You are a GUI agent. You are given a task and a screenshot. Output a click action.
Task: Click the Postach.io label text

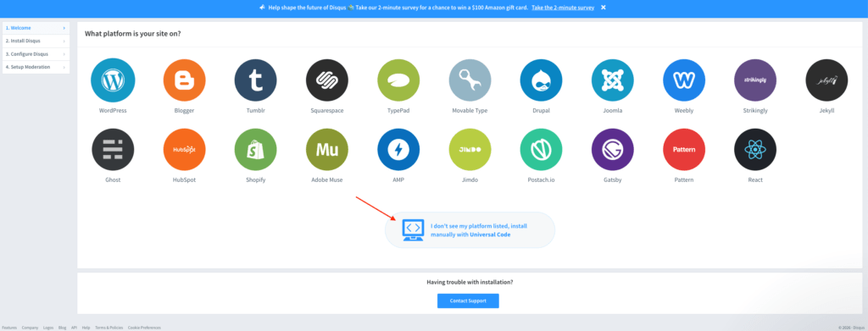(x=542, y=180)
